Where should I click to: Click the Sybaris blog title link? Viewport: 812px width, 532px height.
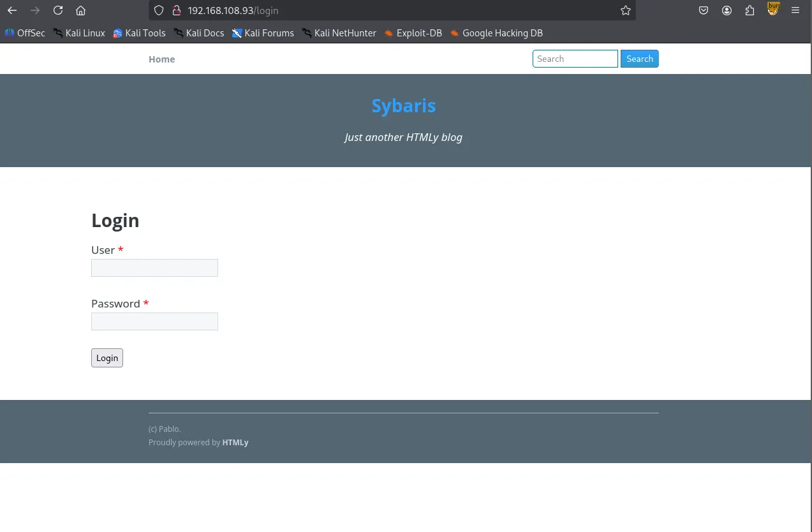(404, 106)
